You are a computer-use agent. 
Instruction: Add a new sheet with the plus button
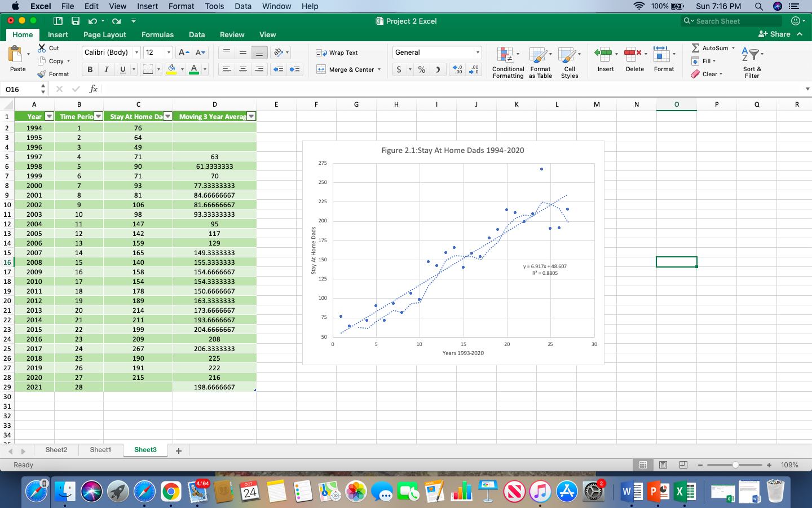[x=179, y=450]
